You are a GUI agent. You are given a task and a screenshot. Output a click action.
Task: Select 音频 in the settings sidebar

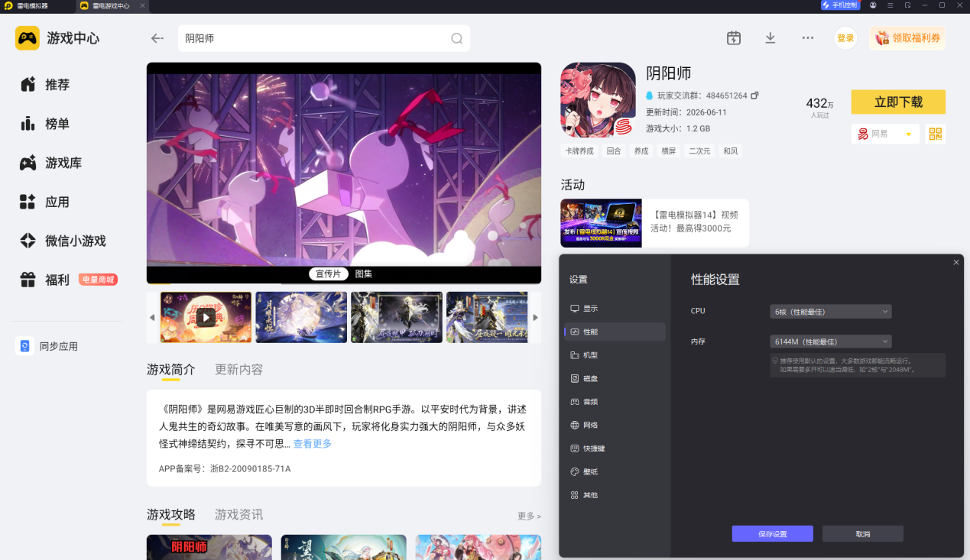pos(615,401)
